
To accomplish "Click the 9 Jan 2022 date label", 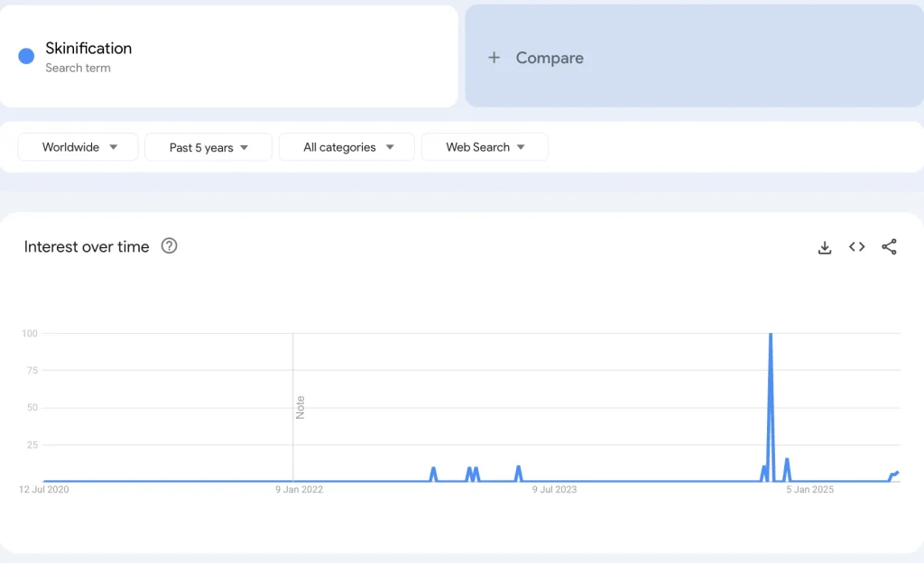I will 300,490.
